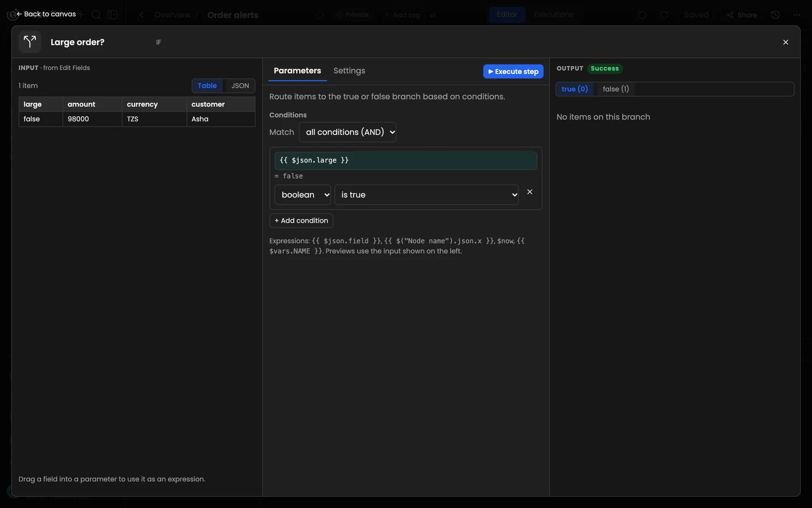
Task: Click the TZS currency cell
Action: tap(154, 119)
